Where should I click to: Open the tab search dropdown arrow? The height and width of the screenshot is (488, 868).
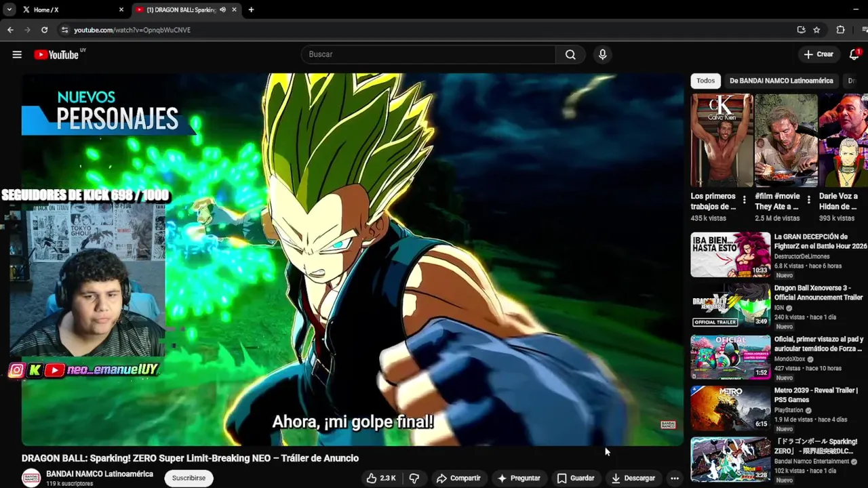pyautogui.click(x=9, y=9)
